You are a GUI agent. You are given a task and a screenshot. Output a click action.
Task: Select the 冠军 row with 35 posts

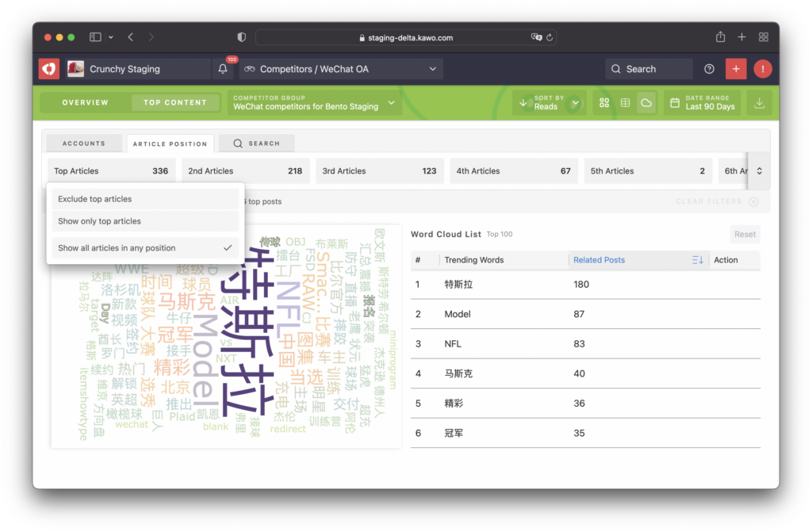tap(585, 433)
